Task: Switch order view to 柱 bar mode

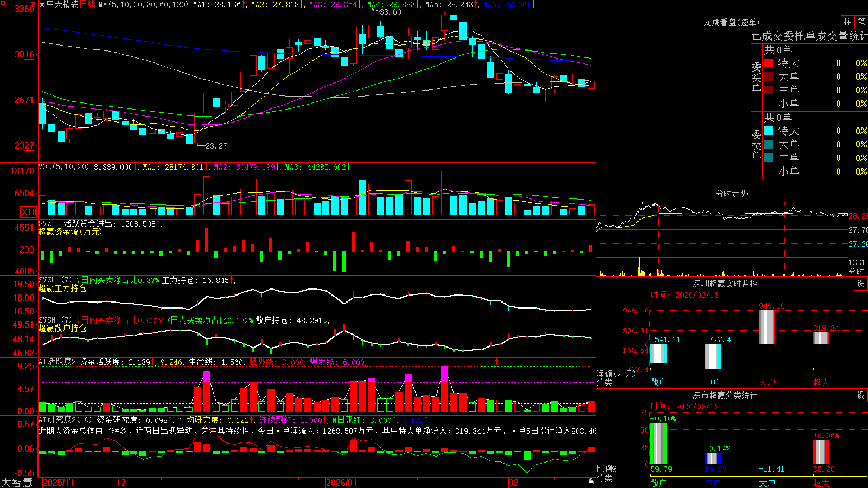Action: 847,22
